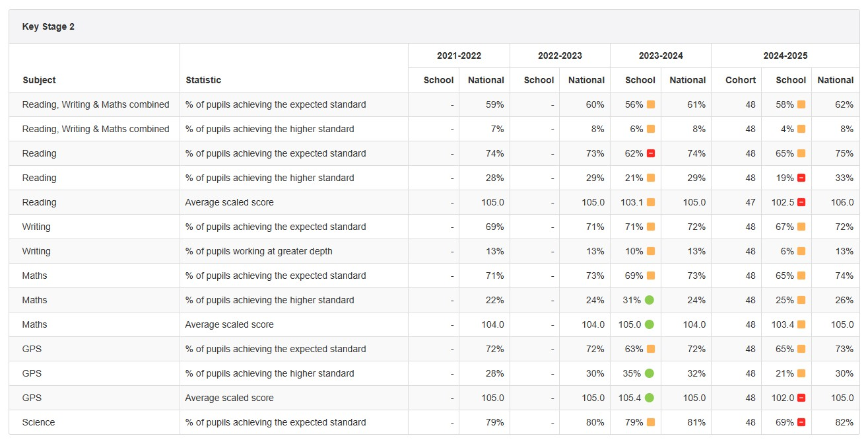Image resolution: width=868 pixels, height=442 pixels.
Task: Click green circle beside Maths 105.0 score
Action: 649,324
